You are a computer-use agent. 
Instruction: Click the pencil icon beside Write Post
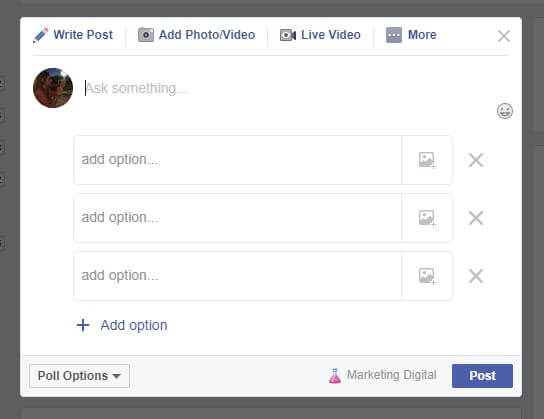[x=40, y=35]
